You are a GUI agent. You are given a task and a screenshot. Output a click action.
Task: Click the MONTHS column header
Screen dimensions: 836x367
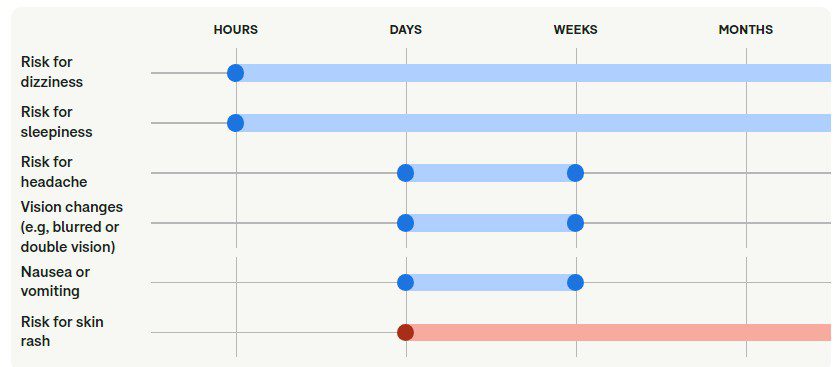pyautogui.click(x=745, y=30)
